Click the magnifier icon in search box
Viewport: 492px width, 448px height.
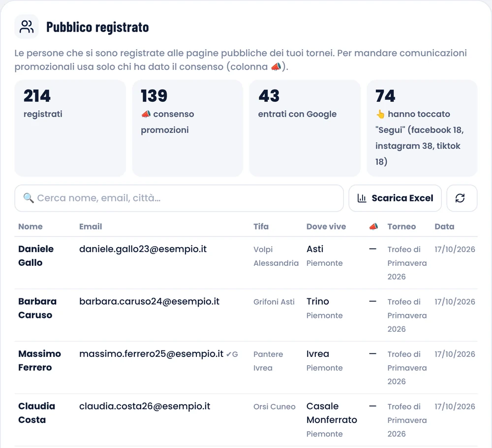28,198
